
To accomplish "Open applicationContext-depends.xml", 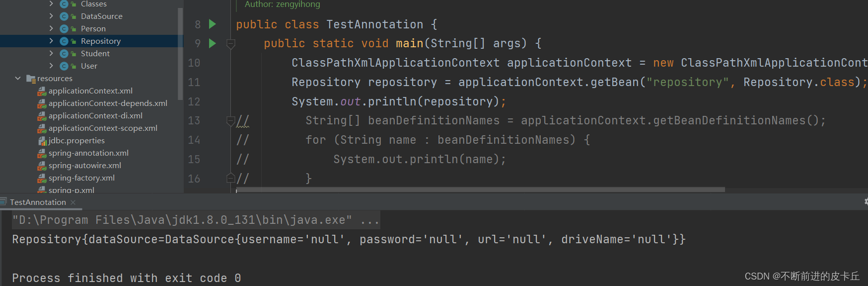I will (108, 103).
